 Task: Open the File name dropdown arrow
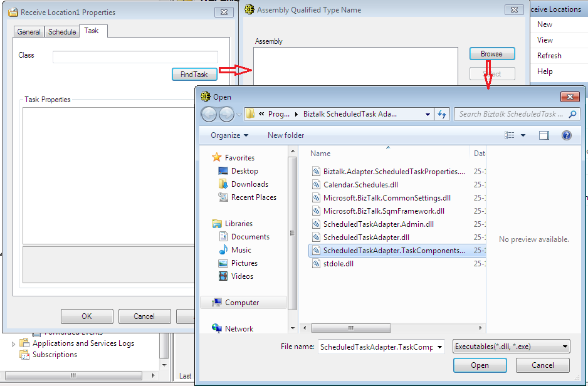pyautogui.click(x=439, y=347)
